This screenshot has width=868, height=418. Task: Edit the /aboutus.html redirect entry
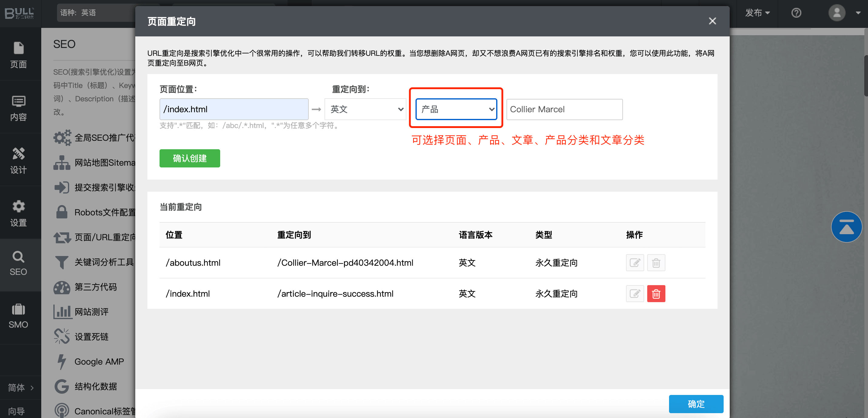[634, 263]
